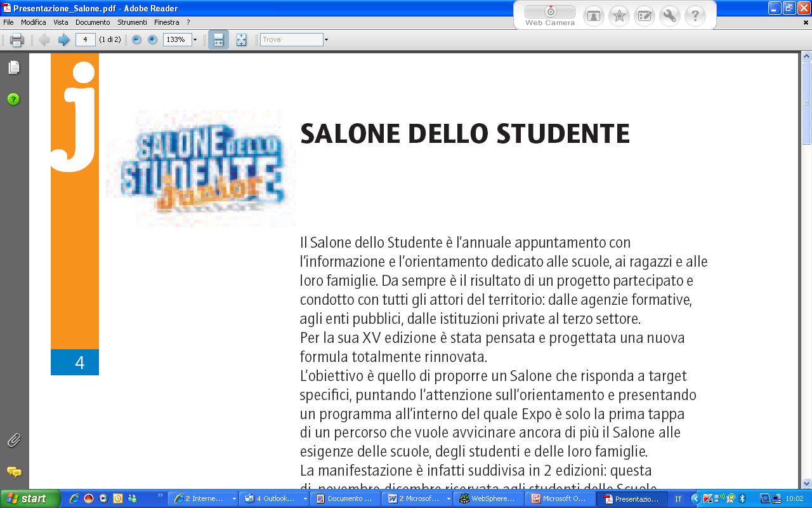The height and width of the screenshot is (508, 812).
Task: Click the vertical scrollbar up arrow
Action: [x=807, y=57]
